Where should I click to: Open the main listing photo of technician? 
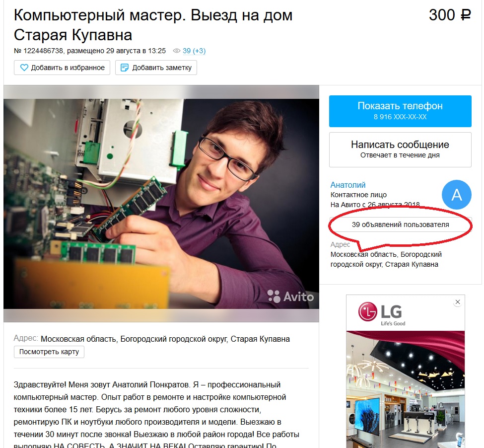(x=161, y=204)
